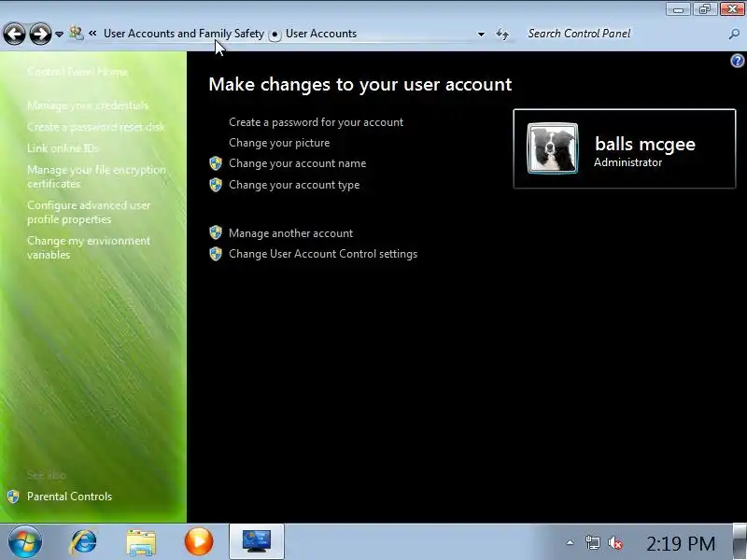Click the shield icon beside Parental Controls
The image size is (747, 560).
coord(13,497)
